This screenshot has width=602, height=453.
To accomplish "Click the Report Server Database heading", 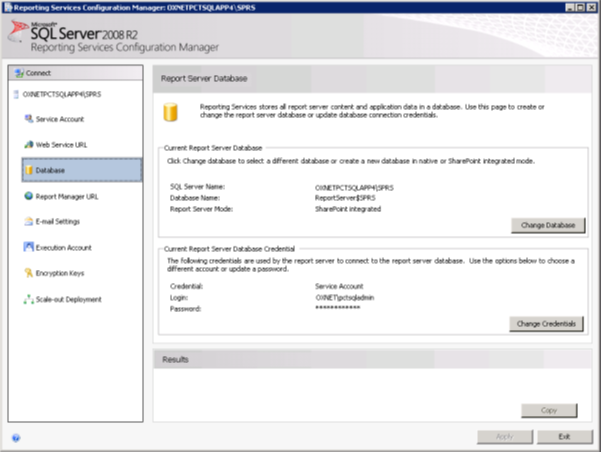I will [204, 79].
